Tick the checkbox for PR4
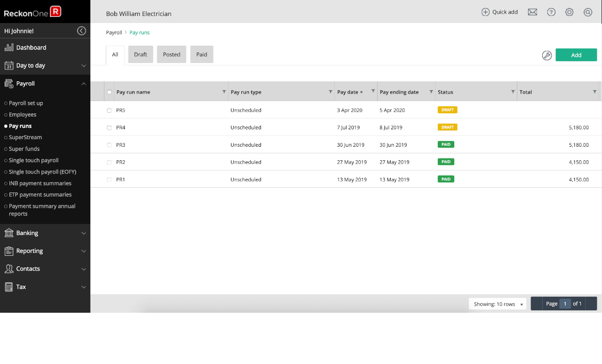This screenshot has height=364, width=602. tap(109, 128)
